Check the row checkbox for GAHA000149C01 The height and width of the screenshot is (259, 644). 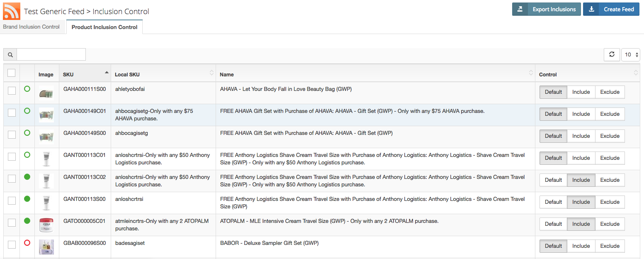(x=12, y=112)
